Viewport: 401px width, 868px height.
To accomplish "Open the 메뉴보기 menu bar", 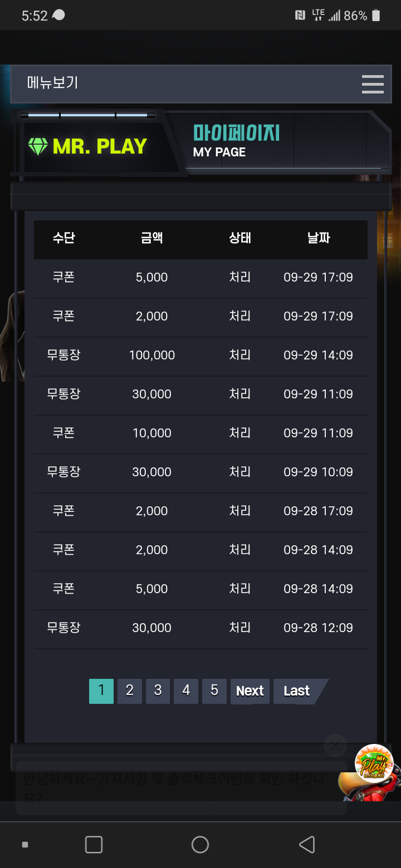I will [x=201, y=84].
